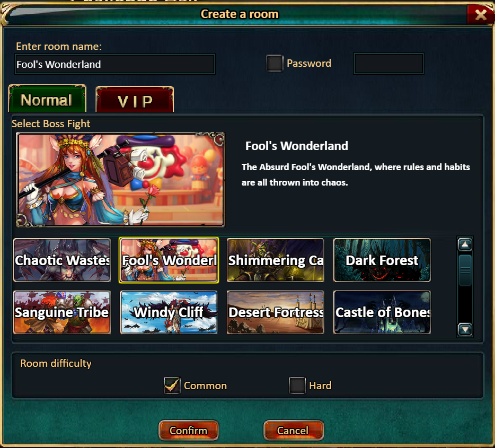This screenshot has width=495, height=448.
Task: Select the Desert Fortress boss fight
Action: [x=275, y=312]
